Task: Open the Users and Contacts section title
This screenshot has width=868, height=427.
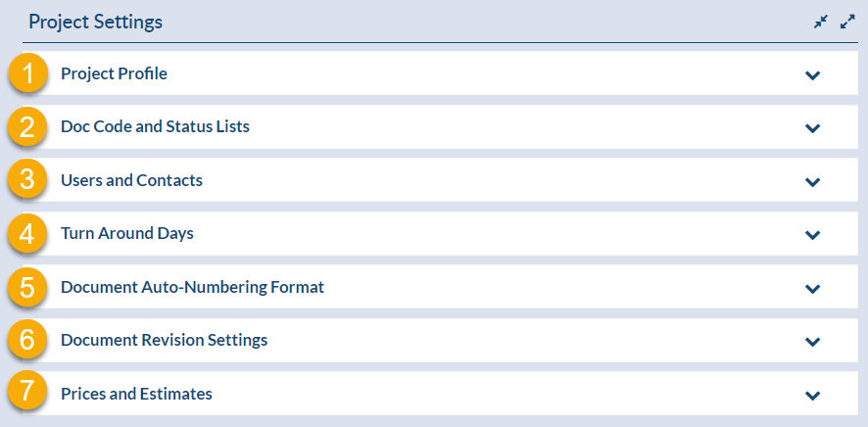Action: click(x=131, y=180)
